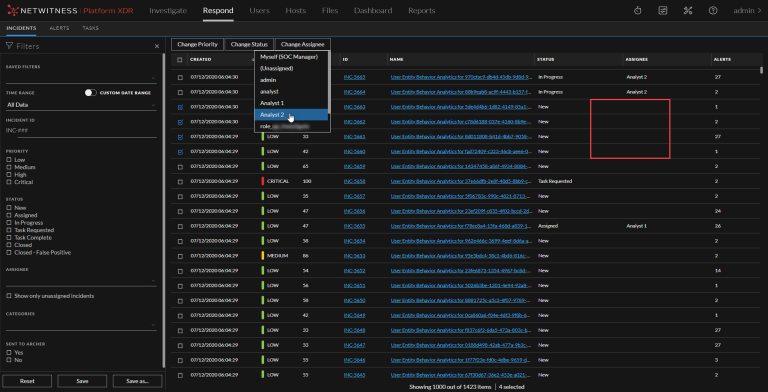This screenshot has height=392, width=768.
Task: Uncheck the row checkbox for INC-5660
Action: [180, 152]
